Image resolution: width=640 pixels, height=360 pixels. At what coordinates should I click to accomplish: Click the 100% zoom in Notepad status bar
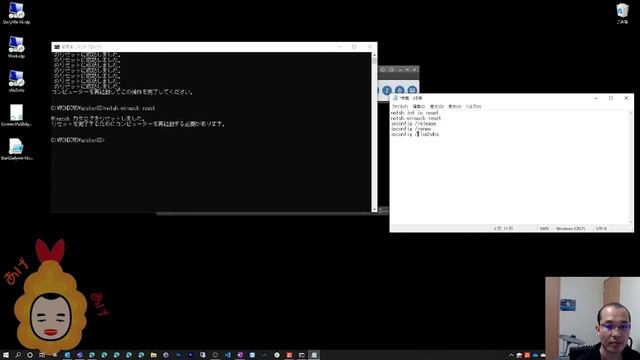(544, 229)
